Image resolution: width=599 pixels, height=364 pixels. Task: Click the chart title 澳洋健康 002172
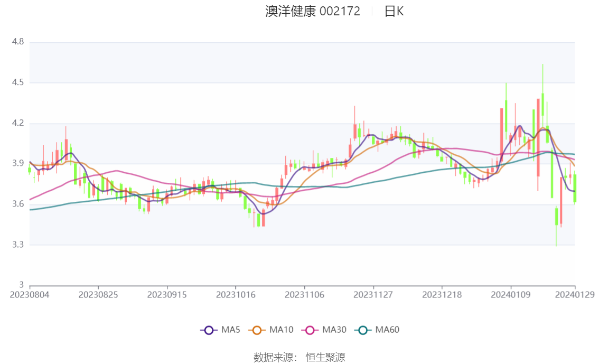pyautogui.click(x=313, y=11)
